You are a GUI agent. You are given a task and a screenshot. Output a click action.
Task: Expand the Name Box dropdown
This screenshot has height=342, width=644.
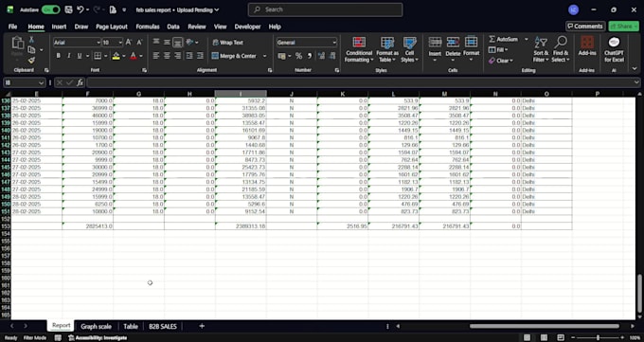pyautogui.click(x=40, y=82)
